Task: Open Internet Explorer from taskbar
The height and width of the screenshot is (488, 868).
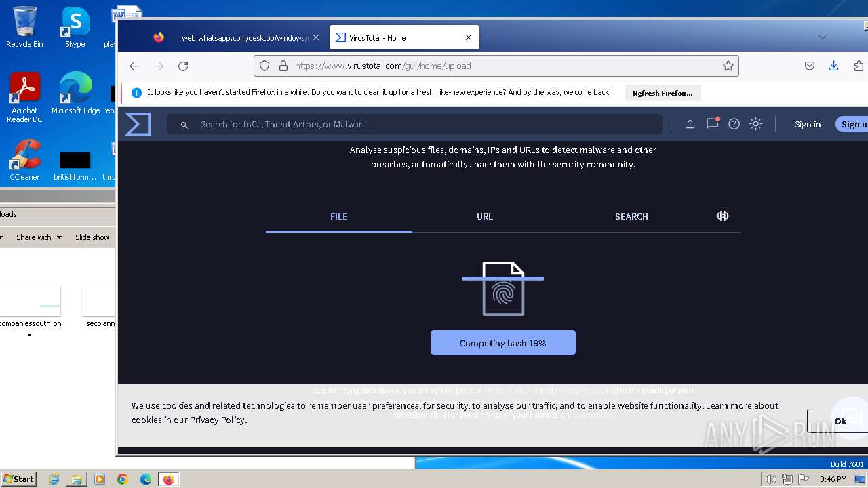Action: (x=54, y=479)
